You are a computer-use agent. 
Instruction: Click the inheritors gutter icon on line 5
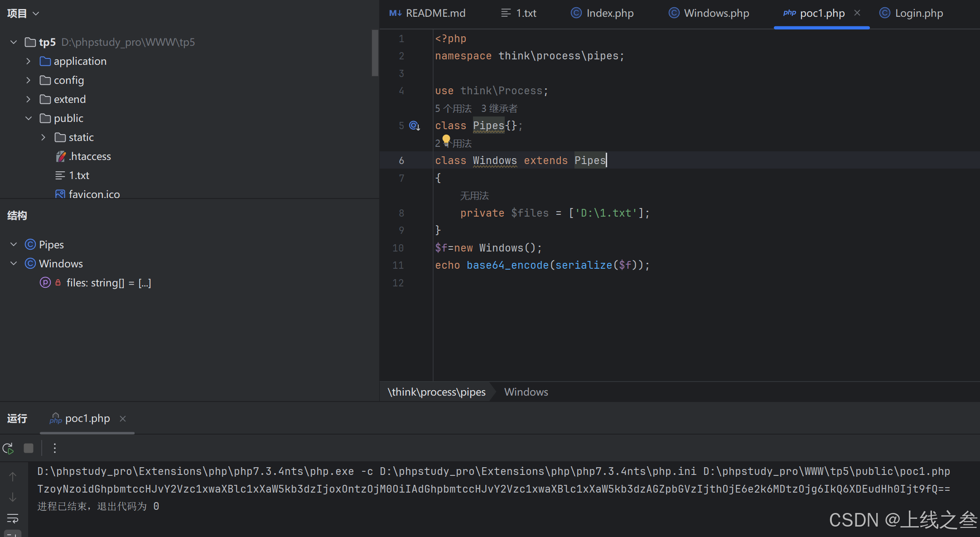click(415, 126)
